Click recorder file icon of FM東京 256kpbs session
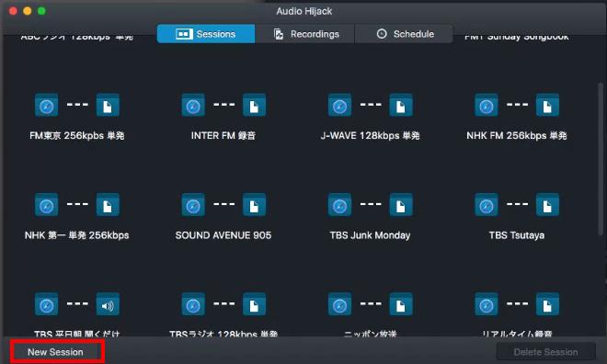607x364 pixels. pyautogui.click(x=108, y=105)
